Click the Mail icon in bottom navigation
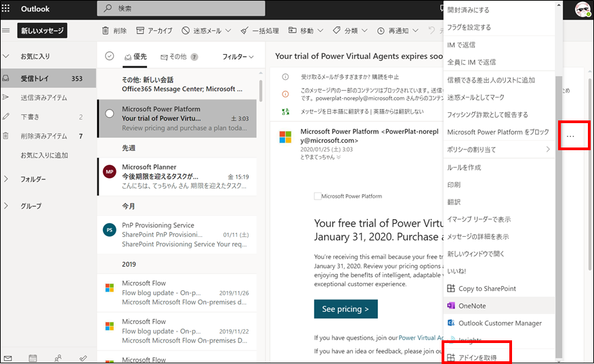 pyautogui.click(x=7, y=358)
